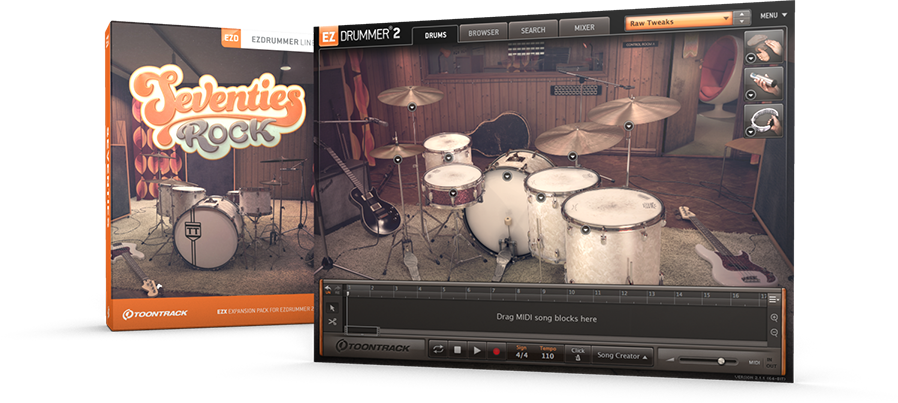The width and height of the screenshot is (898, 403).
Task: Open the snare drum options arrow
Action: pyautogui.click(x=453, y=193)
